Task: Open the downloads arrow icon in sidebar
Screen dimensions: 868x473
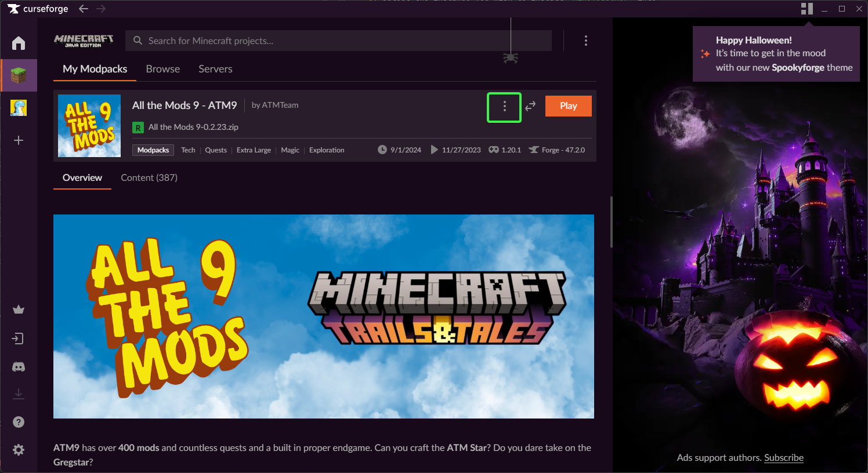Action: coord(19,394)
